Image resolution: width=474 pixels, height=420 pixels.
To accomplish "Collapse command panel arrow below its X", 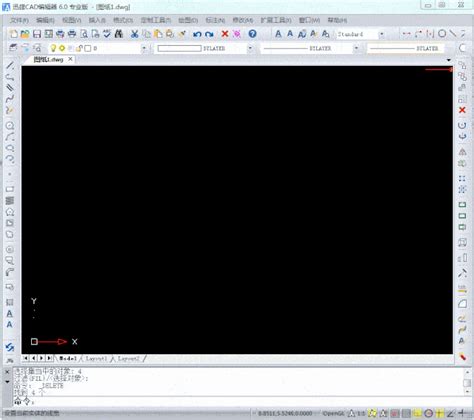I will [x=7, y=382].
